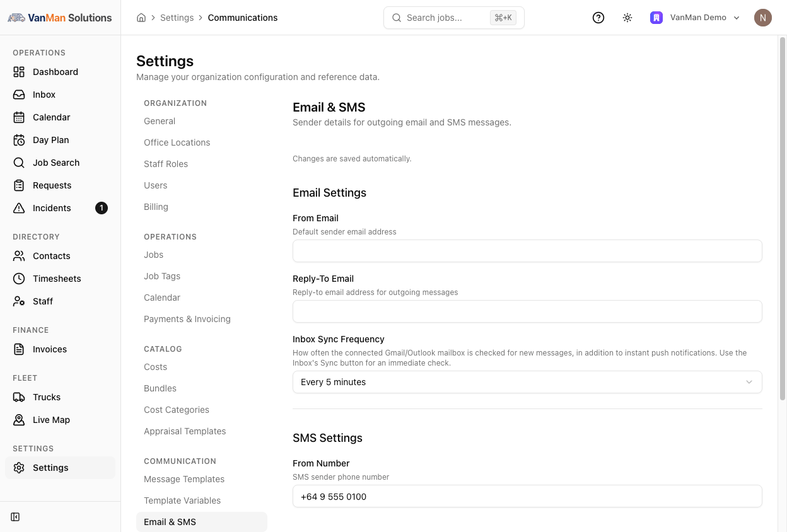Click the search magnifier icon in top bar

click(397, 18)
